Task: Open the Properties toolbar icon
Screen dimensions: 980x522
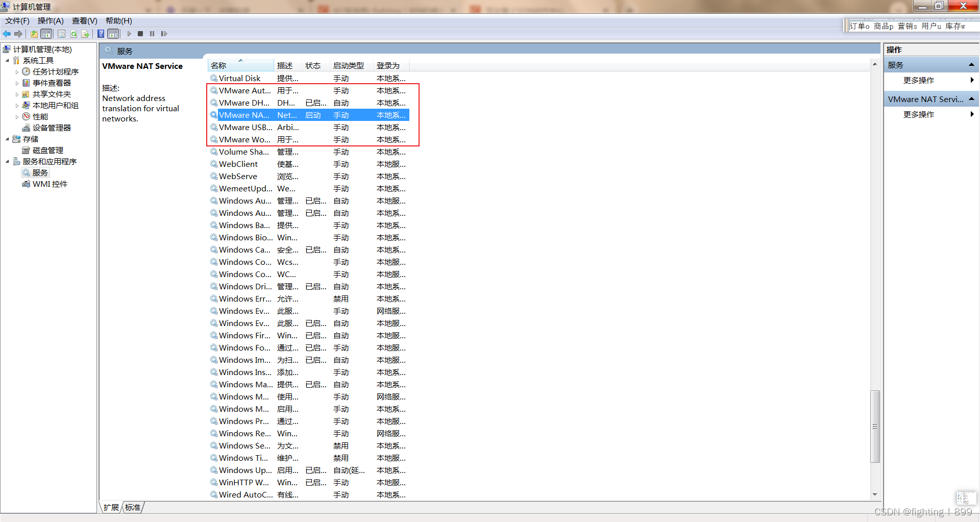Action: (x=61, y=34)
